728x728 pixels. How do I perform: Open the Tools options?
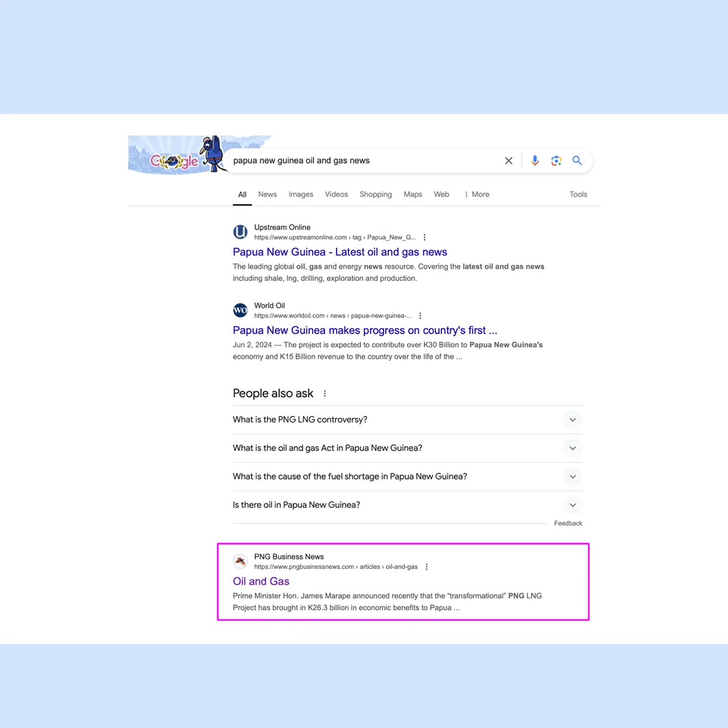point(578,195)
